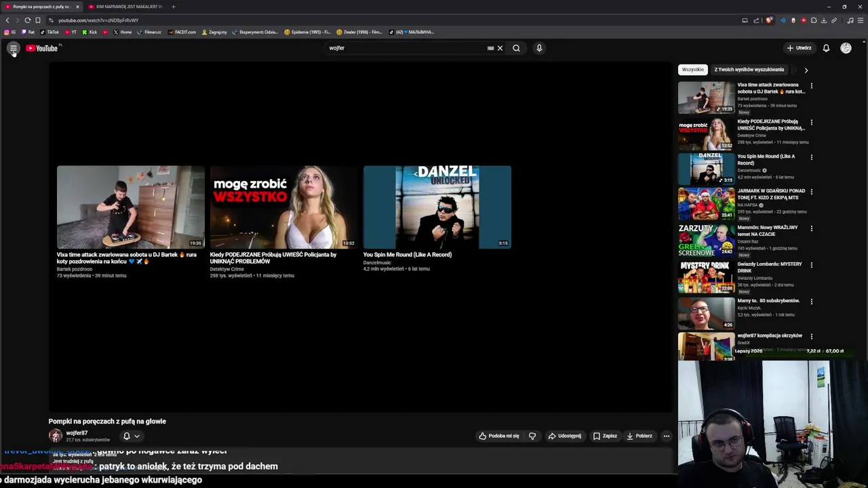Open options for 'Gwiazdy Lombardu: MYSTERY DRINK'
The height and width of the screenshot is (488, 868).
(811, 265)
